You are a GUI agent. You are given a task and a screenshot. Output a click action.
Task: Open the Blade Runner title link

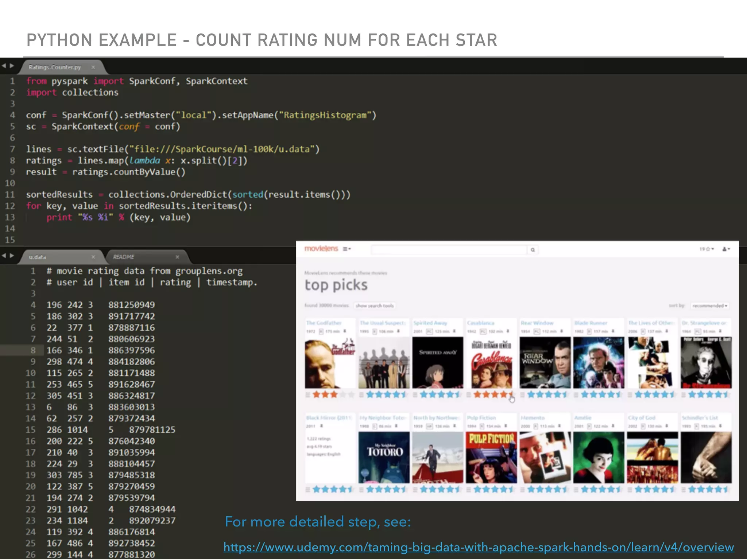pos(591,323)
